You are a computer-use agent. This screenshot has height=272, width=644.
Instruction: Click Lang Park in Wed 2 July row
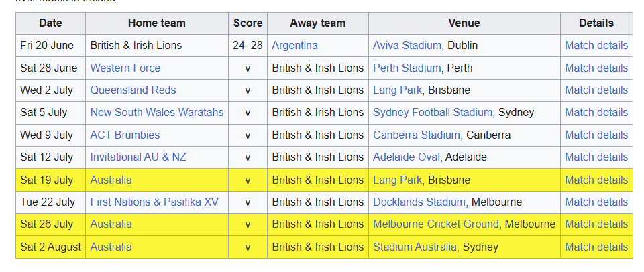(397, 90)
